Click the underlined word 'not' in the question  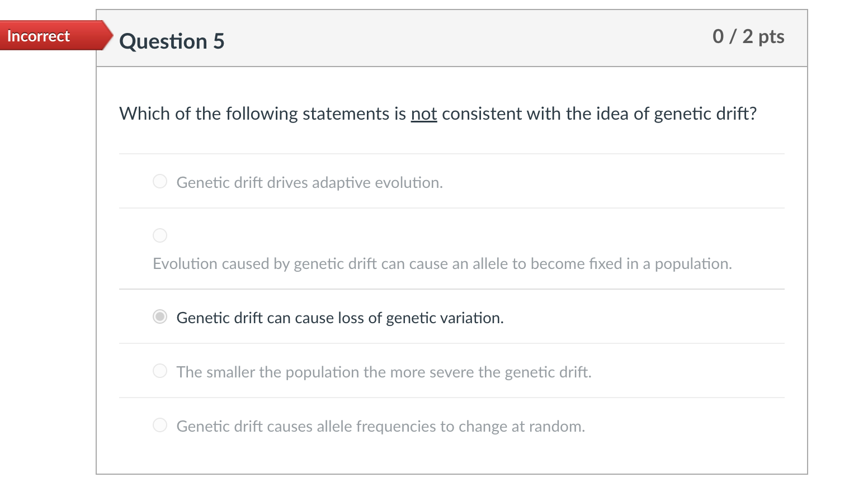[x=423, y=114]
